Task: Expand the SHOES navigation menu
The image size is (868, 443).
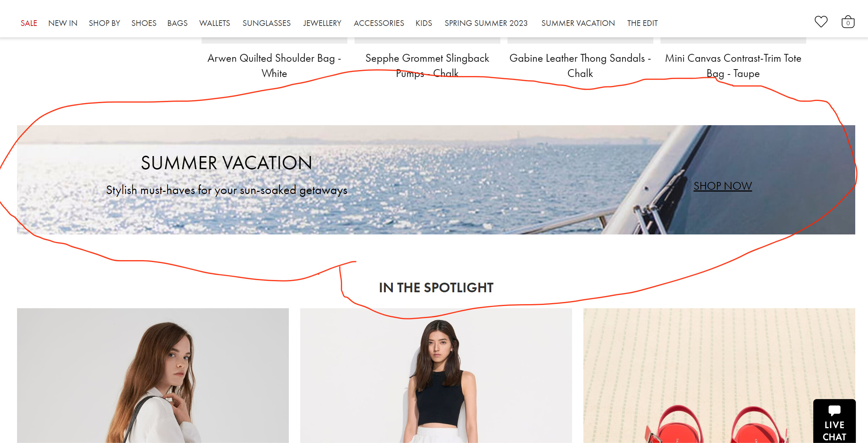Action: 144,23
